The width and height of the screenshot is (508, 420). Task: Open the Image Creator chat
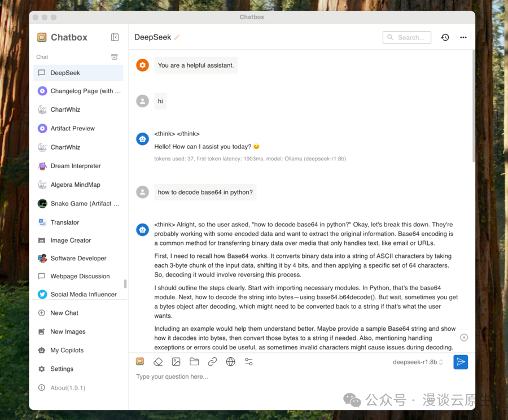coord(78,240)
